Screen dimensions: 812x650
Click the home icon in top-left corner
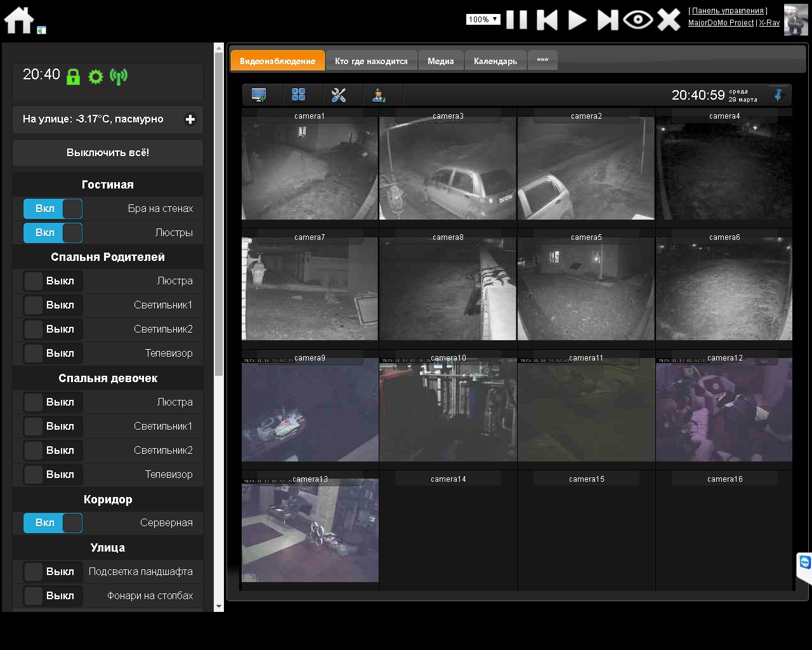19,20
